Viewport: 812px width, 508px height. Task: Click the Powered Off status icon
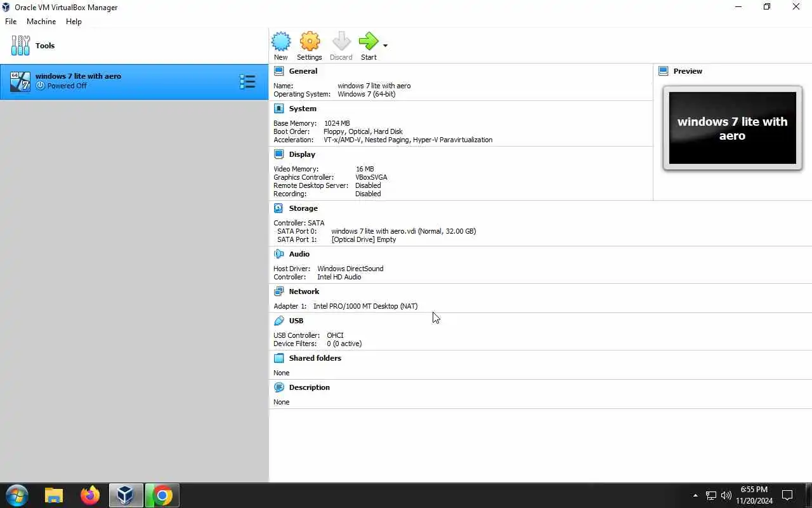pyautogui.click(x=41, y=86)
